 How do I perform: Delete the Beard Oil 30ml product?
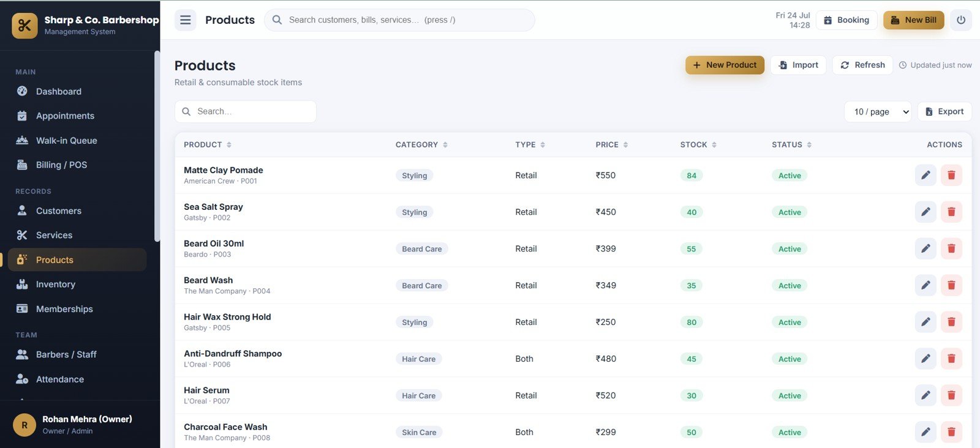[x=951, y=248]
